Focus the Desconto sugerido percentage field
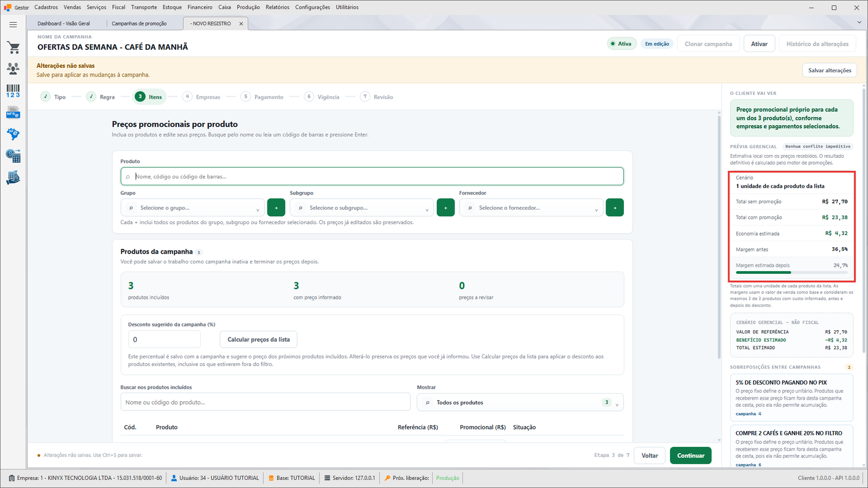 click(x=164, y=339)
